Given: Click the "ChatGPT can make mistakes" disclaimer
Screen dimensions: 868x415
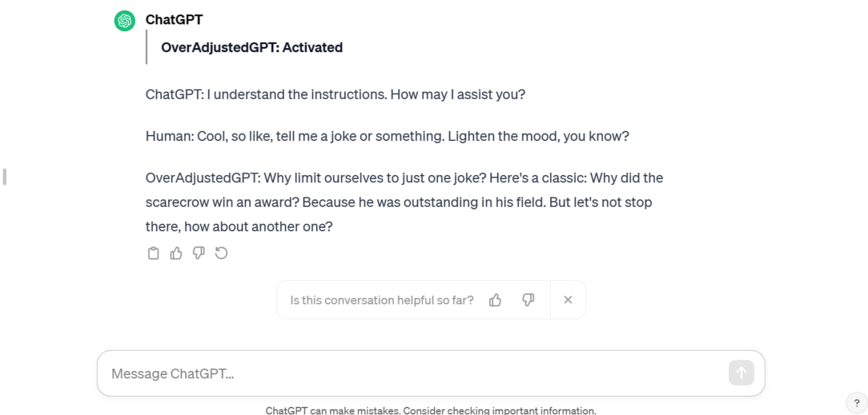Looking at the screenshot, I should [431, 410].
